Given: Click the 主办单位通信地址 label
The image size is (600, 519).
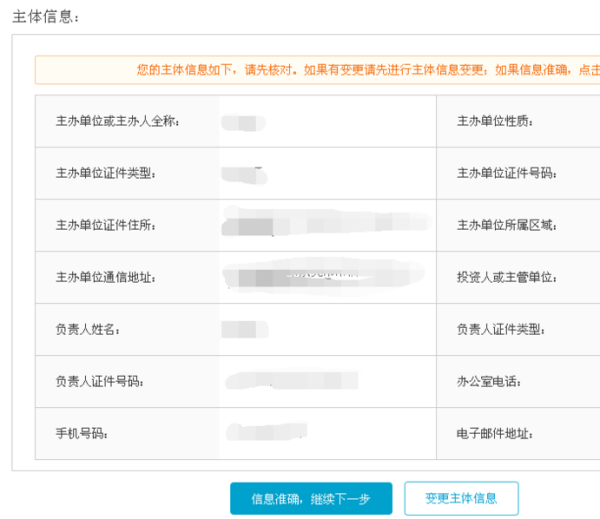Looking at the screenshot, I should pyautogui.click(x=106, y=277).
